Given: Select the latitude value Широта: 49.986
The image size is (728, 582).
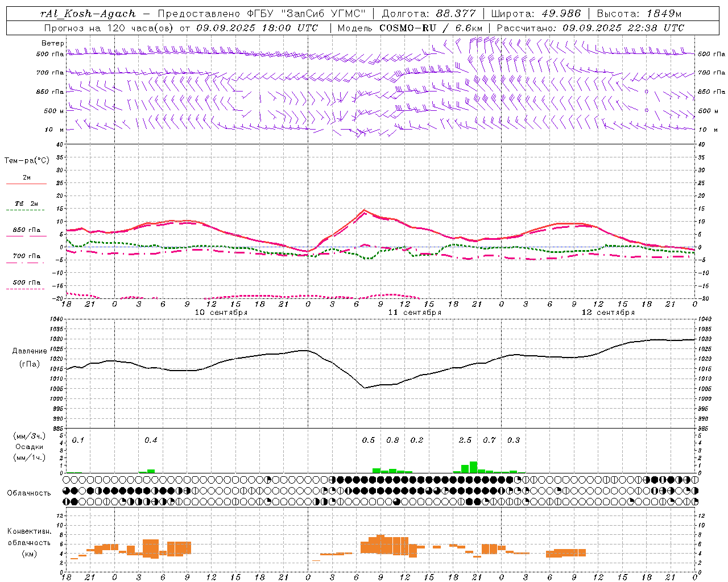Looking at the screenshot, I should tap(536, 14).
